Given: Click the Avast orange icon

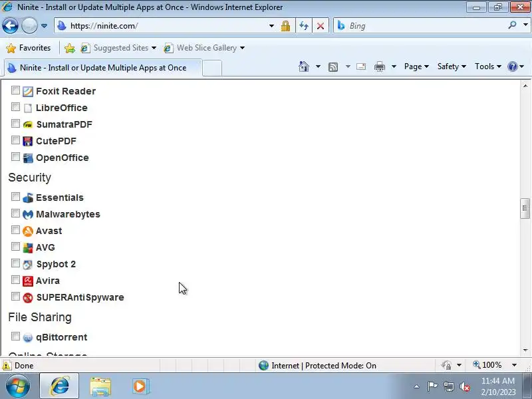Looking at the screenshot, I should pyautogui.click(x=28, y=231).
